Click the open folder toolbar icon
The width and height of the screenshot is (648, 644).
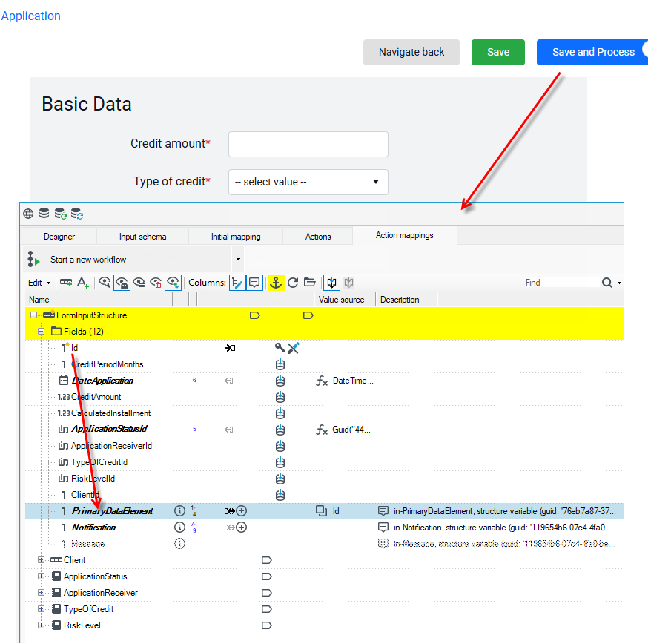click(309, 283)
